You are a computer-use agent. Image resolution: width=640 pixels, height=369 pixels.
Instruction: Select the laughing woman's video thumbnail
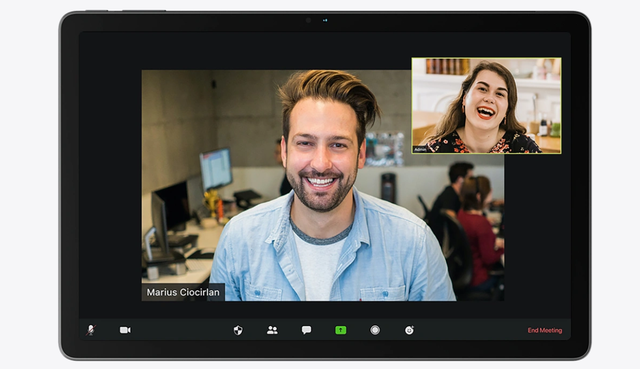(x=487, y=106)
